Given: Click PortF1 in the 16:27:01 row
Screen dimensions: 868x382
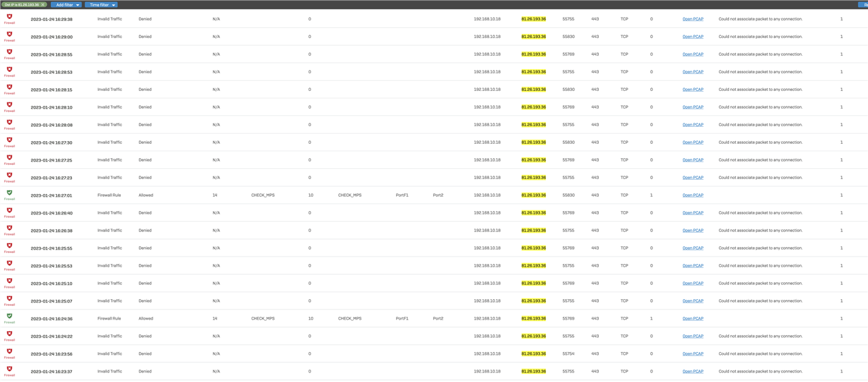Looking at the screenshot, I should tap(402, 195).
